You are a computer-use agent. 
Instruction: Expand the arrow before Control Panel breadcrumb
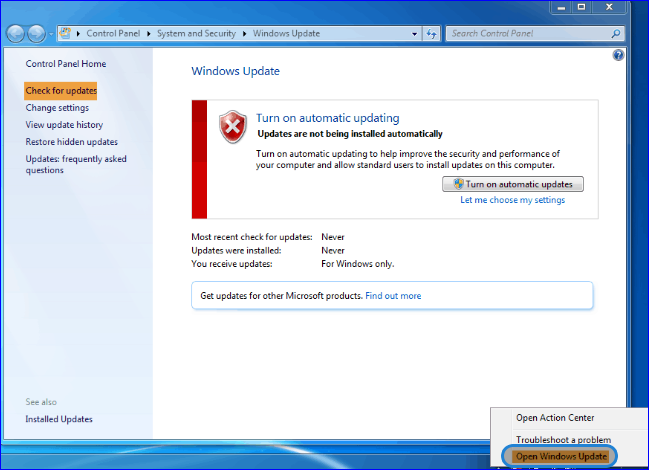click(78, 34)
